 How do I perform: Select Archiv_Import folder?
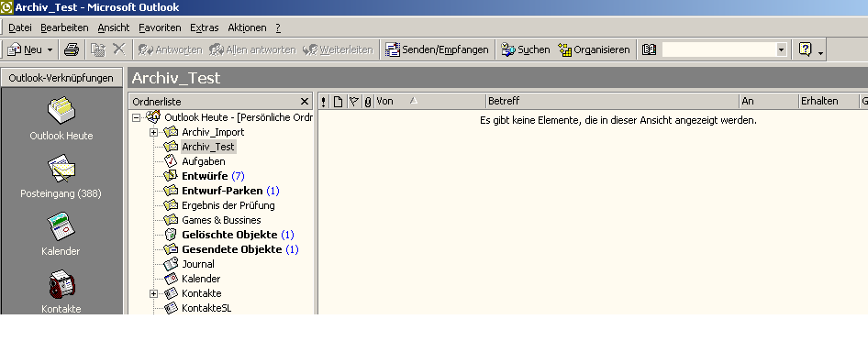[x=213, y=132]
